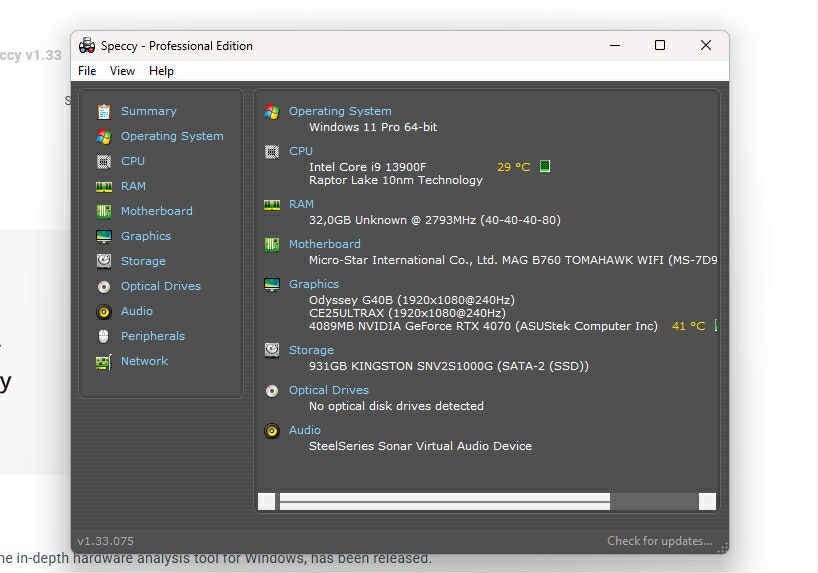Click the Motherboard heading in the summary panel
Image resolution: width=818 pixels, height=573 pixels.
[324, 244]
